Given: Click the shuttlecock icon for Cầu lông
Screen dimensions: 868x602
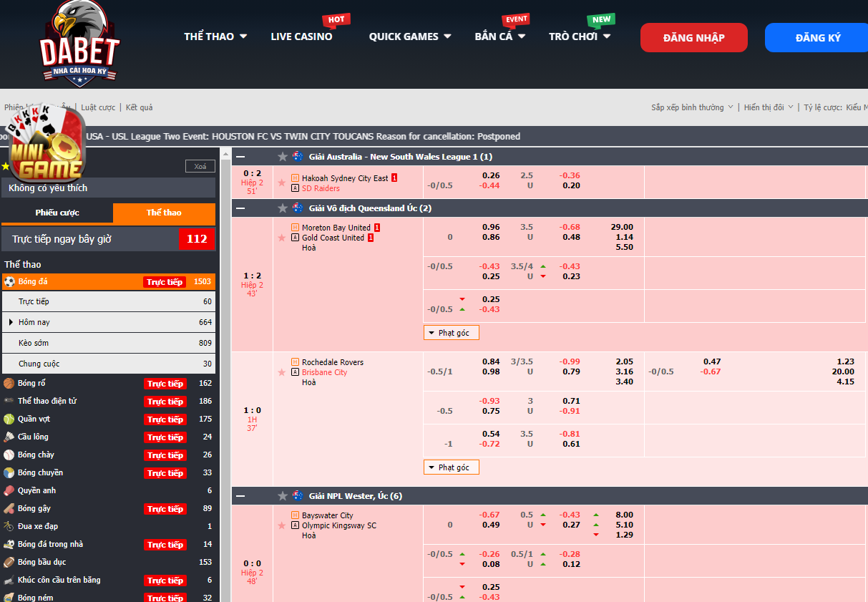Looking at the screenshot, I should tap(9, 437).
